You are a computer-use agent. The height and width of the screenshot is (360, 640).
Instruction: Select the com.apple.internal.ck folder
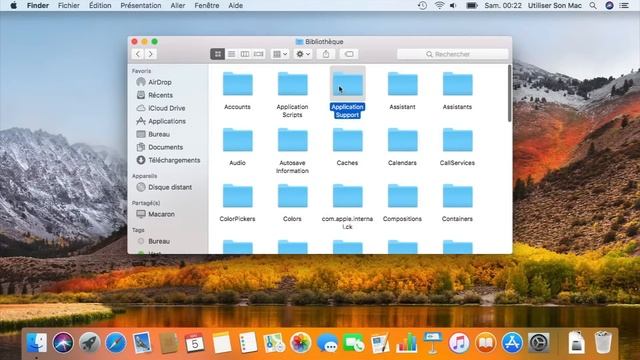point(347,196)
